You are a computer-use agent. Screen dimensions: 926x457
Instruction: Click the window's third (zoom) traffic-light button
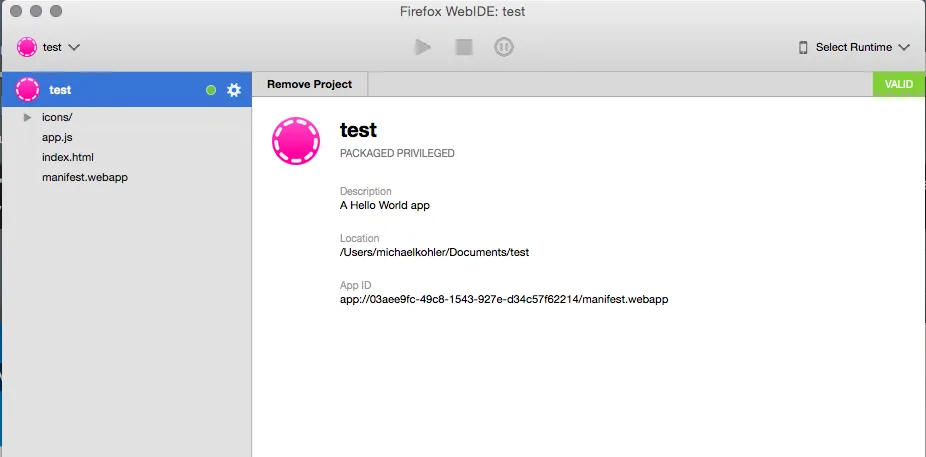(x=56, y=11)
